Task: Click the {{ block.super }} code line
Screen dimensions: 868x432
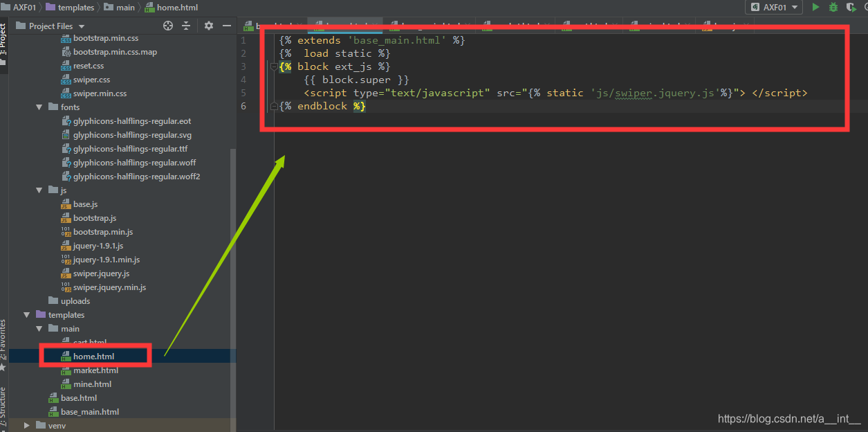Action: [x=356, y=80]
